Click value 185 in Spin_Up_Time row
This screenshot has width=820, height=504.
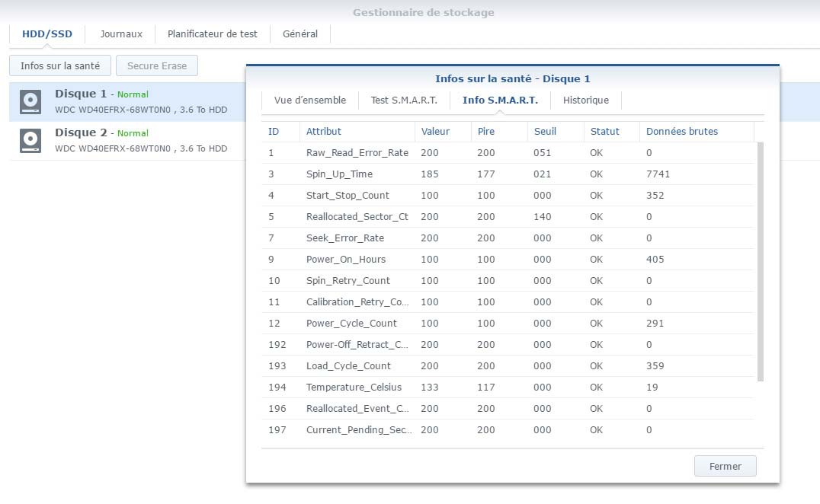coord(429,174)
